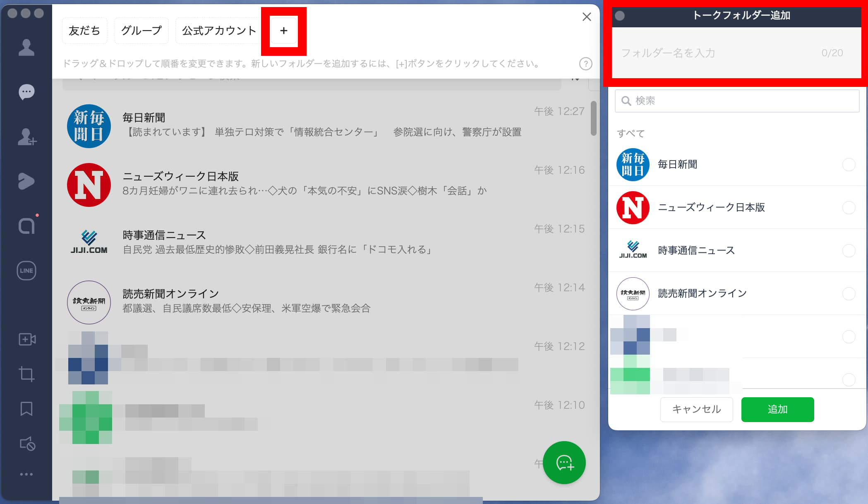Select the ニューズウィーク日本版 radio button
The width and height of the screenshot is (868, 504).
pyautogui.click(x=849, y=208)
